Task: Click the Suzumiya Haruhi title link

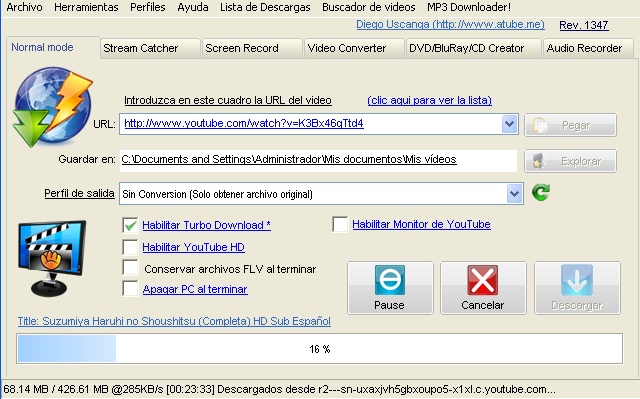Action: (174, 321)
